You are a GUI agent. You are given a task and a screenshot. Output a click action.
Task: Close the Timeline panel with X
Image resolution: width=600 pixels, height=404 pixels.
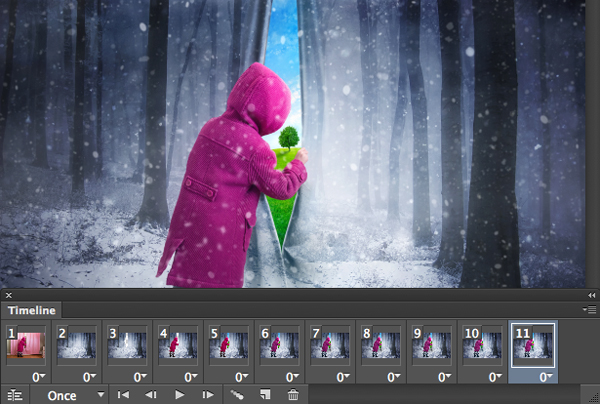tap(8, 296)
